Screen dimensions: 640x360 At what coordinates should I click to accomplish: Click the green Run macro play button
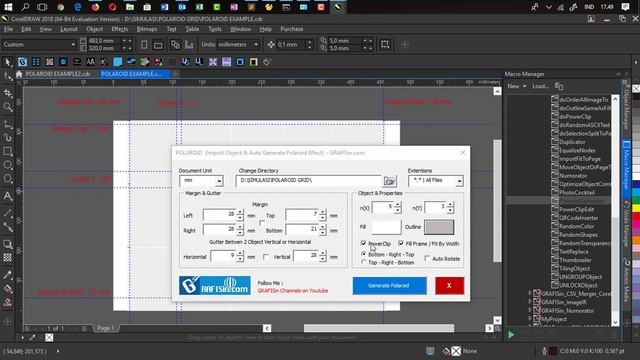coord(511,335)
